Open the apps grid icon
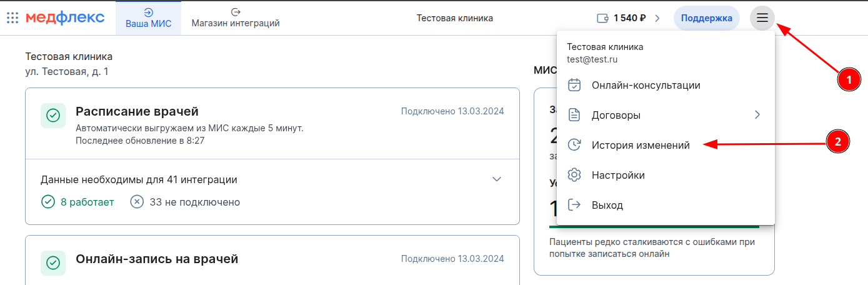 pyautogui.click(x=12, y=18)
